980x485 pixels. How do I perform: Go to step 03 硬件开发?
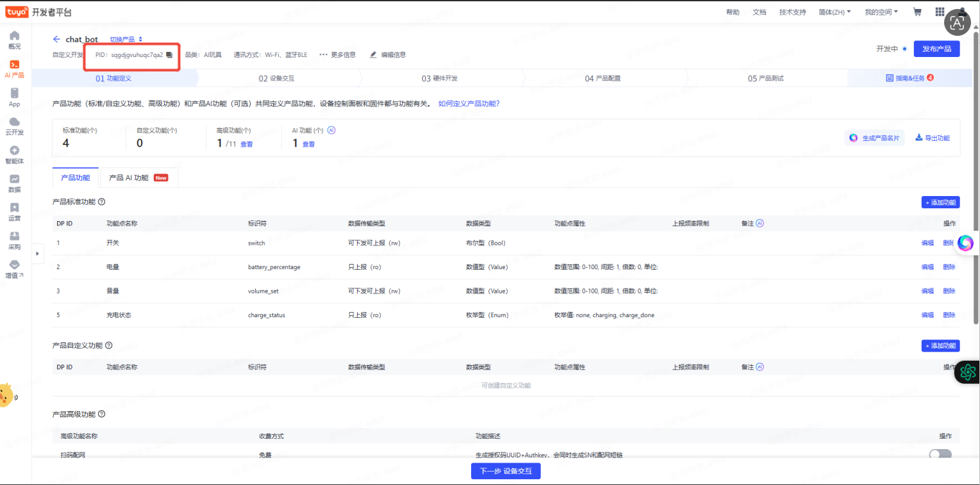click(440, 78)
